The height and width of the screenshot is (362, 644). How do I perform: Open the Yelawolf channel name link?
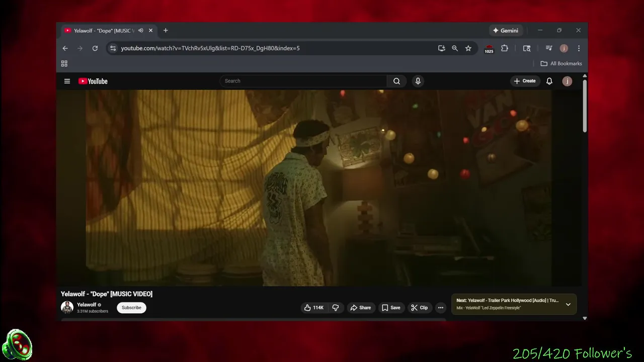point(87,305)
